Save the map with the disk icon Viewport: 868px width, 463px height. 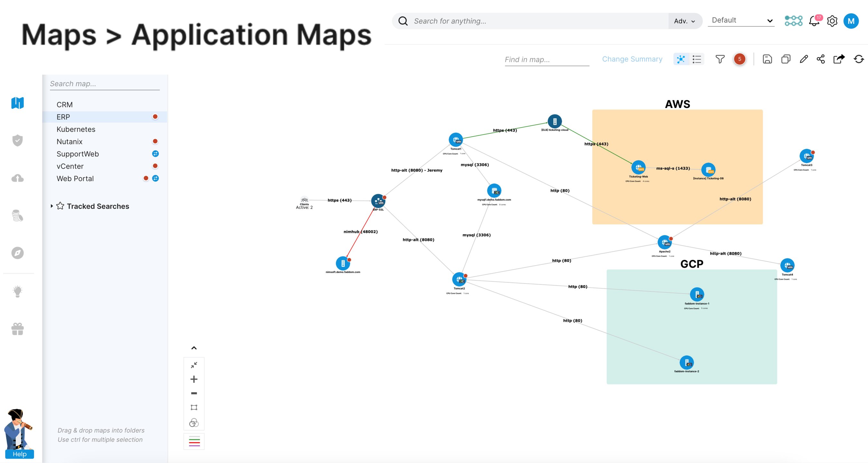pos(767,59)
